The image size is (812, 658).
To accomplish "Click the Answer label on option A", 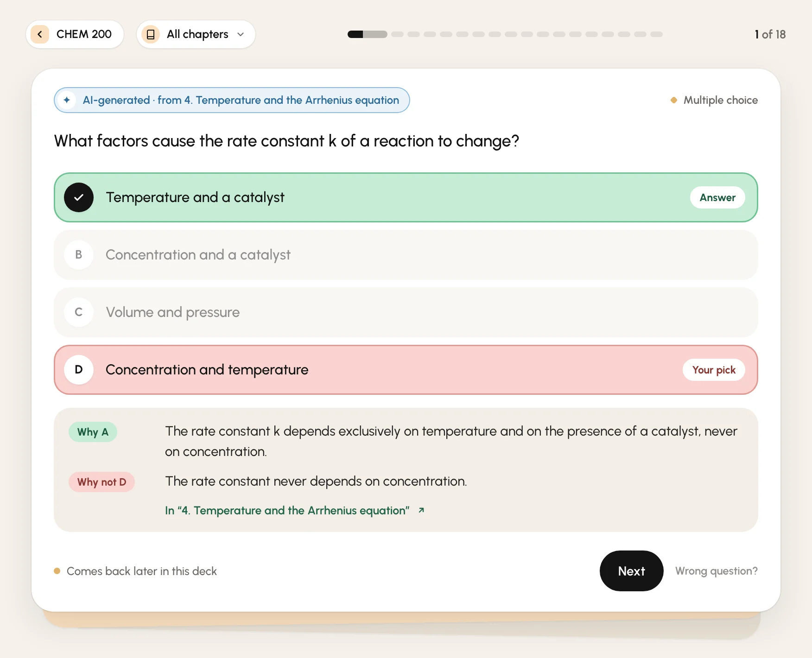I will point(717,197).
